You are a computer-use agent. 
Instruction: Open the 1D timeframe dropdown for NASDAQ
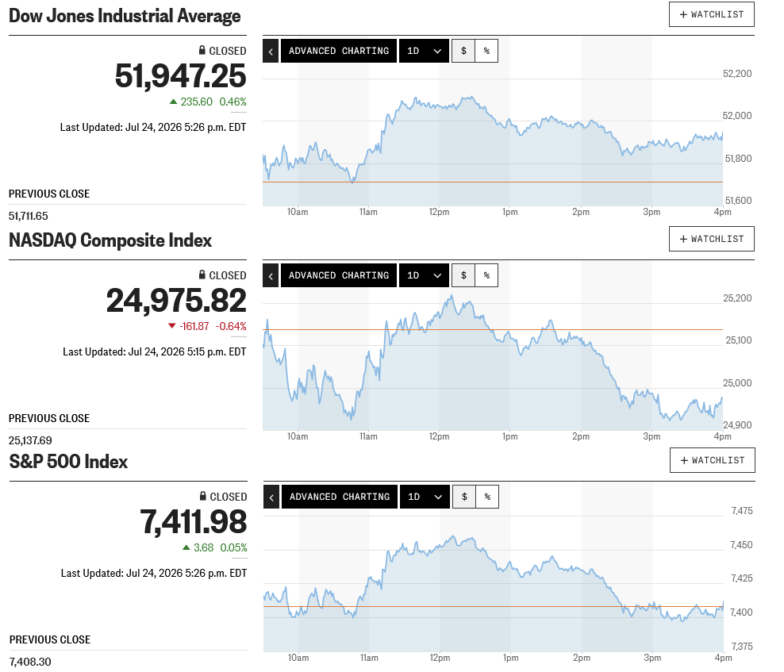(424, 275)
